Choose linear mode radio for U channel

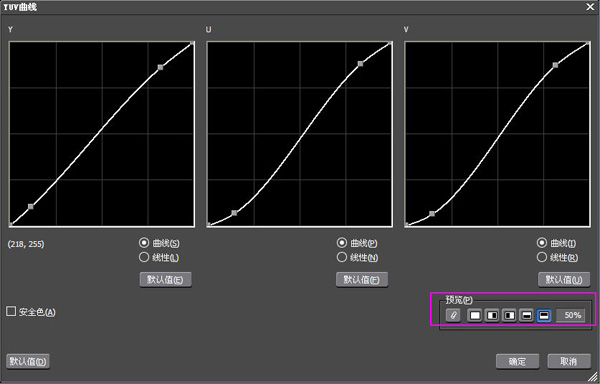(342, 257)
